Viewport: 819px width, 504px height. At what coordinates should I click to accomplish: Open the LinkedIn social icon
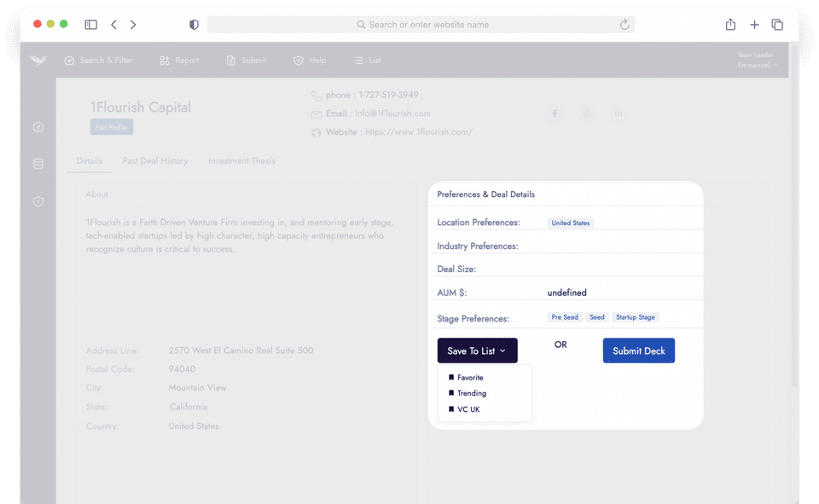click(x=619, y=113)
